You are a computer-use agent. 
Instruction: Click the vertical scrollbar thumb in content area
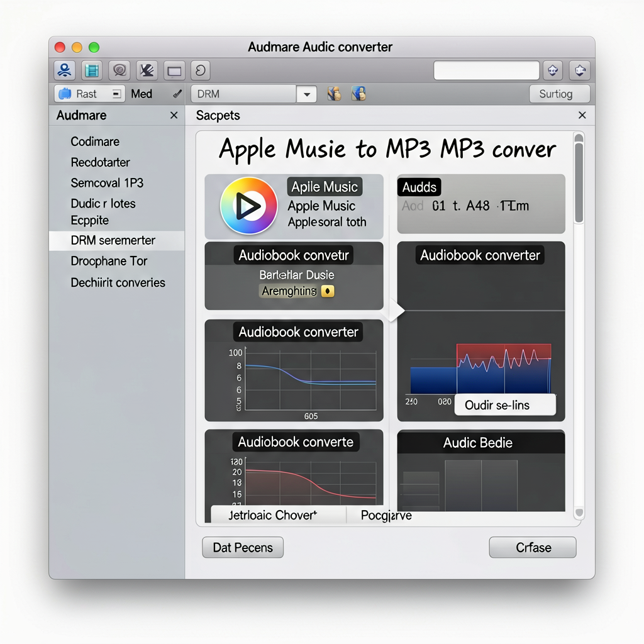click(x=579, y=182)
